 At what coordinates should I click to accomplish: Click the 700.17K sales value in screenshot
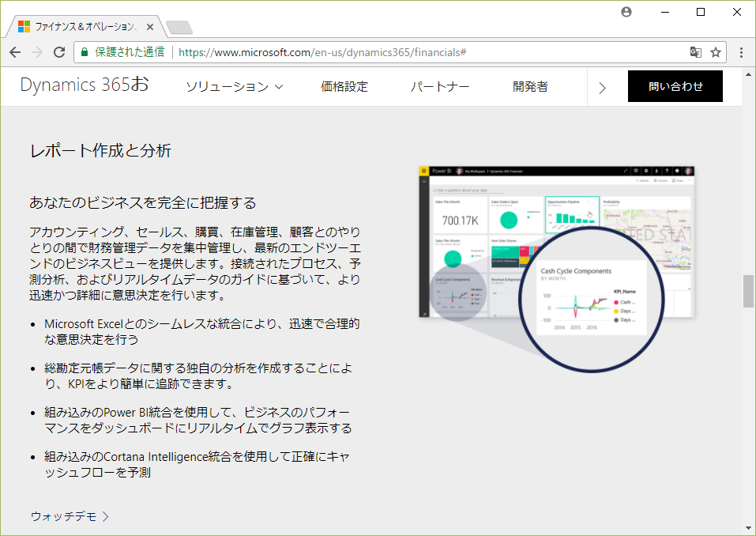[x=461, y=221]
